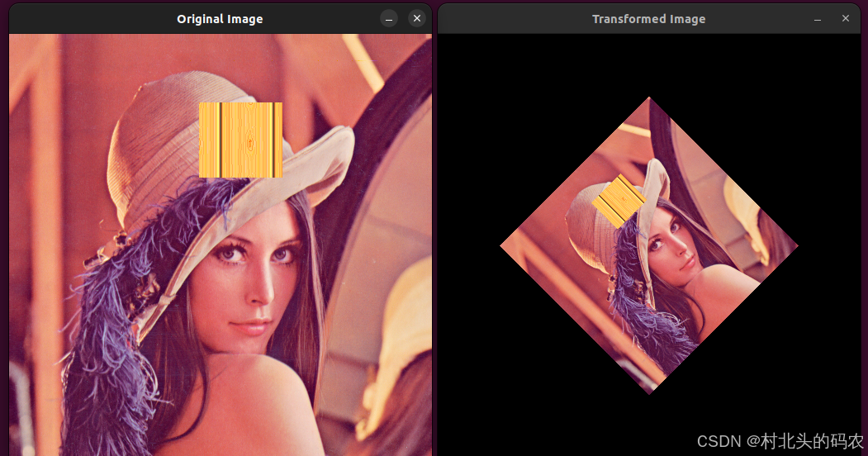
Task: Click the wood-texture patch in Original Image
Action: pyautogui.click(x=241, y=140)
